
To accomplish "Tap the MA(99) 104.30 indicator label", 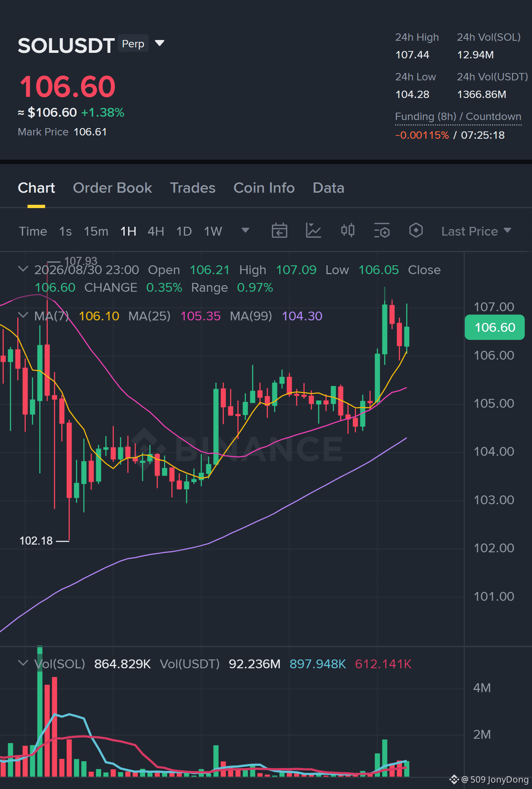I will click(276, 316).
